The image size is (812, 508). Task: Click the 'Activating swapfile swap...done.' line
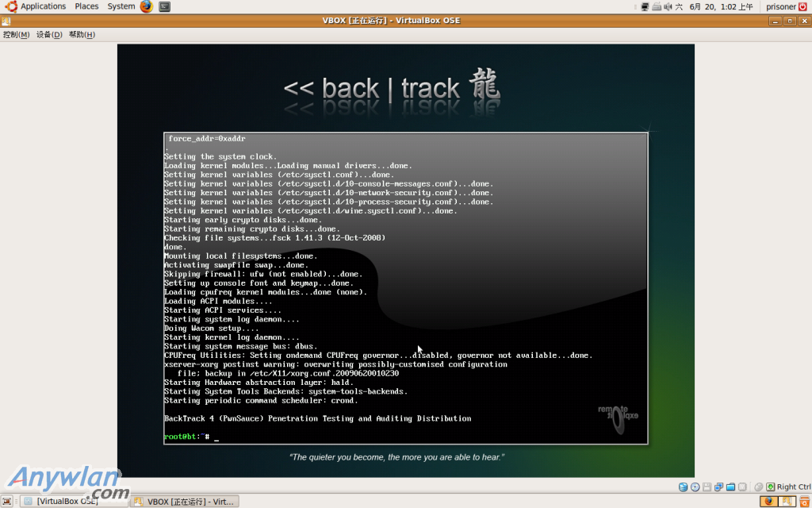pyautogui.click(x=236, y=265)
